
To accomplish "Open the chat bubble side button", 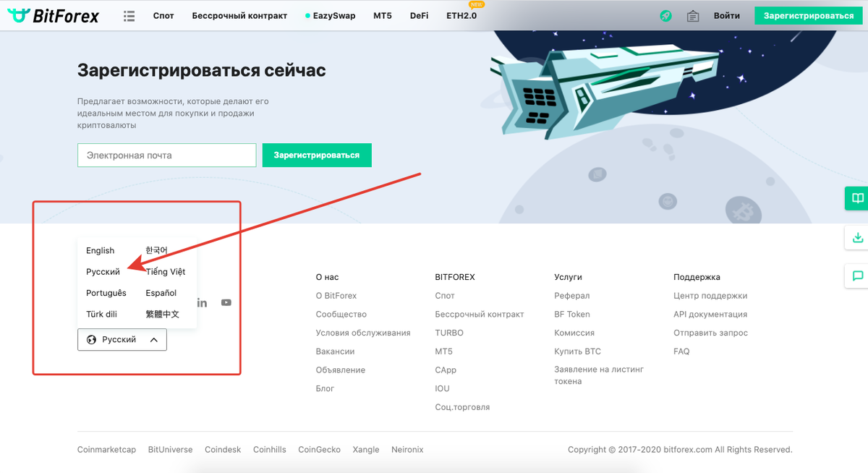I will [x=857, y=276].
